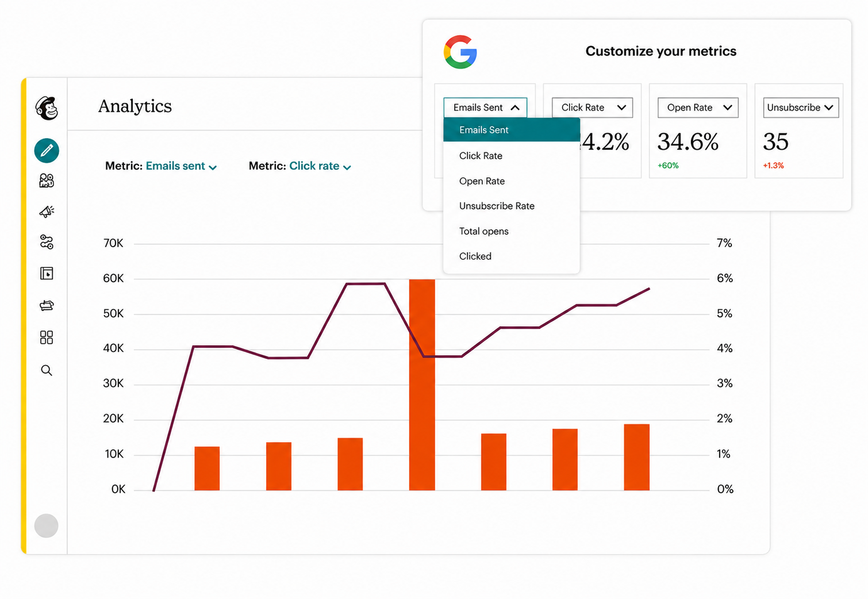Click the '4%' right axis label
Image resolution: width=868 pixels, height=599 pixels.
[725, 348]
